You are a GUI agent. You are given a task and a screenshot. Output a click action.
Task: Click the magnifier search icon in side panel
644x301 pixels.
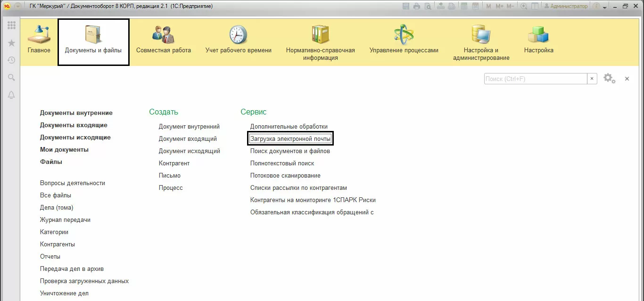click(11, 78)
